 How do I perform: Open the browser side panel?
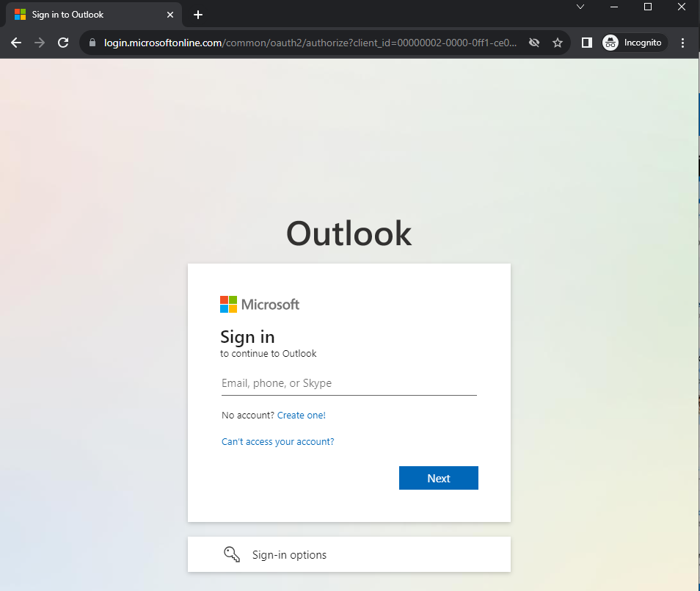(586, 43)
